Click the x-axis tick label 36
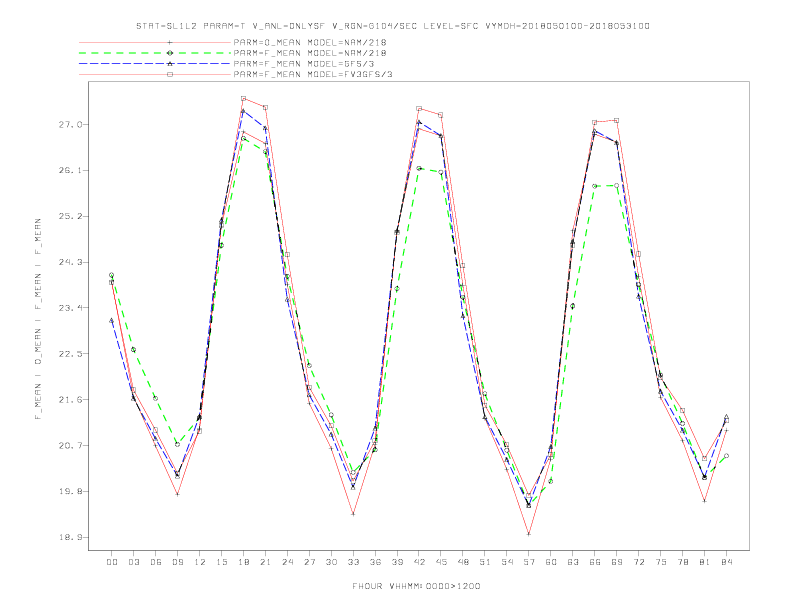 click(375, 562)
